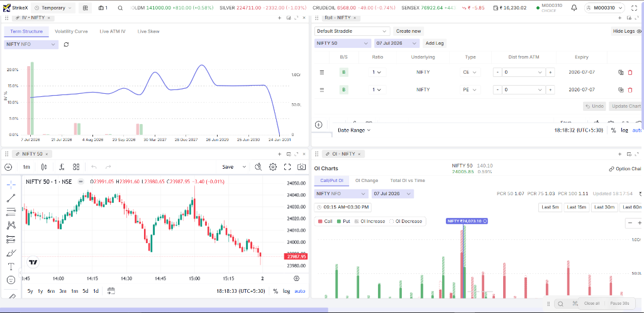Toggle percent scale on NIFTY 50 chart

[x=275, y=291]
